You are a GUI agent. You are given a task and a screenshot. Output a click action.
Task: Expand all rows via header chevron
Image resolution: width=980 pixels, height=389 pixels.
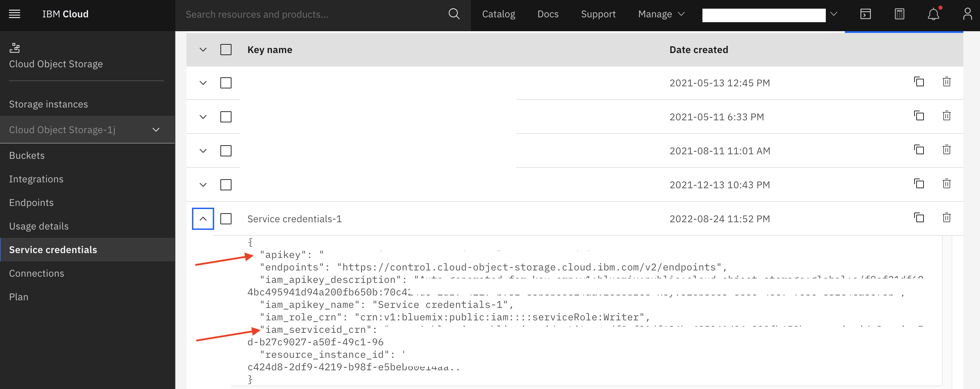(203, 50)
